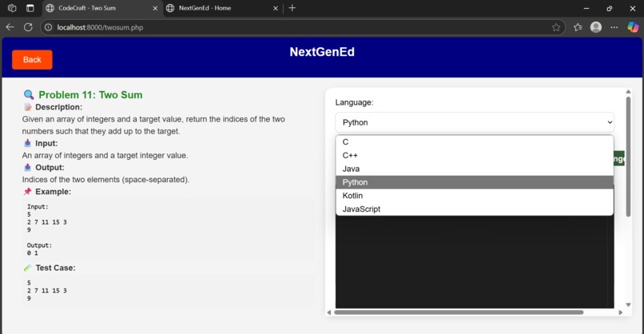Click the pushpin icon next to Example
644x334 pixels.
pyautogui.click(x=27, y=192)
